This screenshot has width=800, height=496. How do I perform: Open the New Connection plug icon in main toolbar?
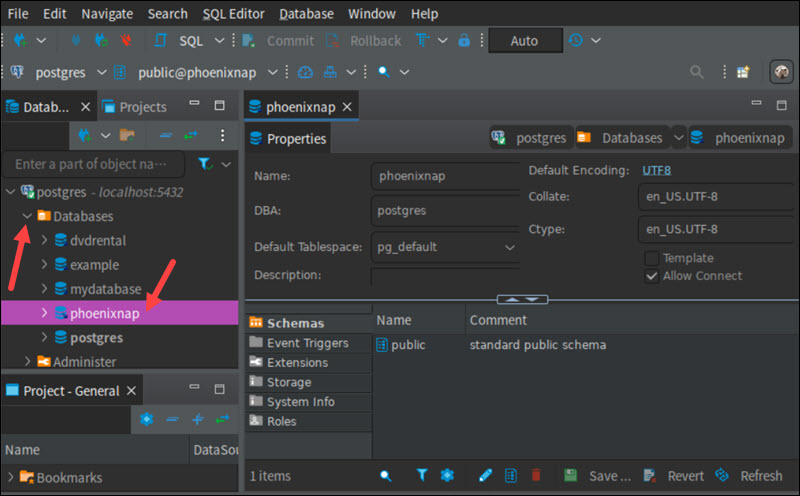(20, 40)
